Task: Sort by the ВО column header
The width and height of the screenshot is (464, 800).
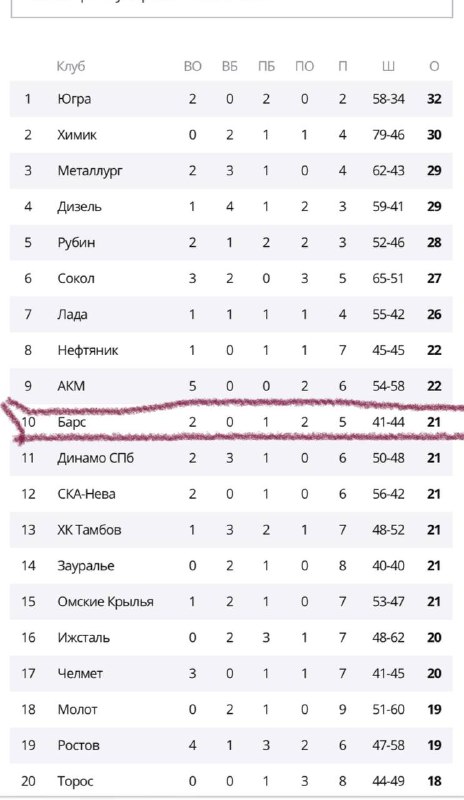Action: [x=192, y=66]
